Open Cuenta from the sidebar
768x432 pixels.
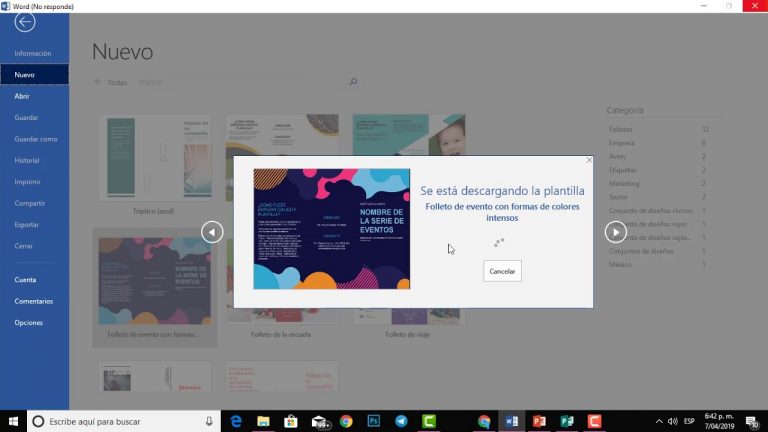tap(25, 279)
